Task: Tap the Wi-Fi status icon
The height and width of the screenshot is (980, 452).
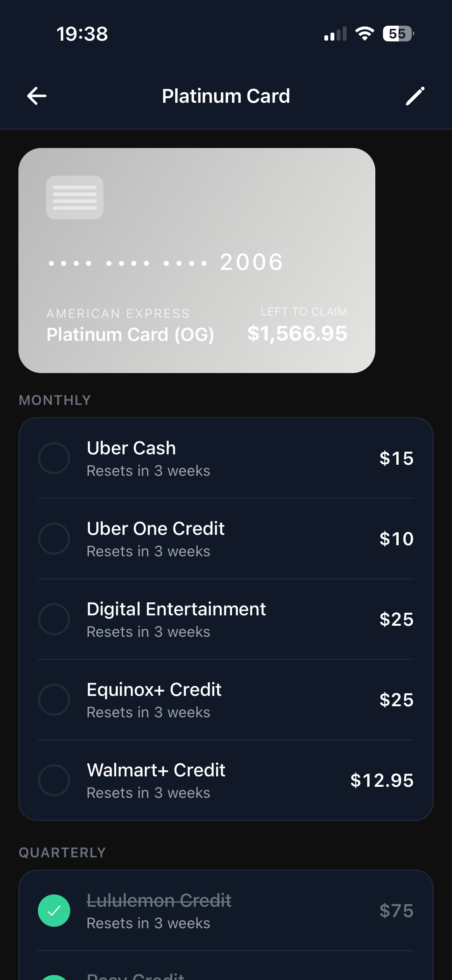Action: 365,34
